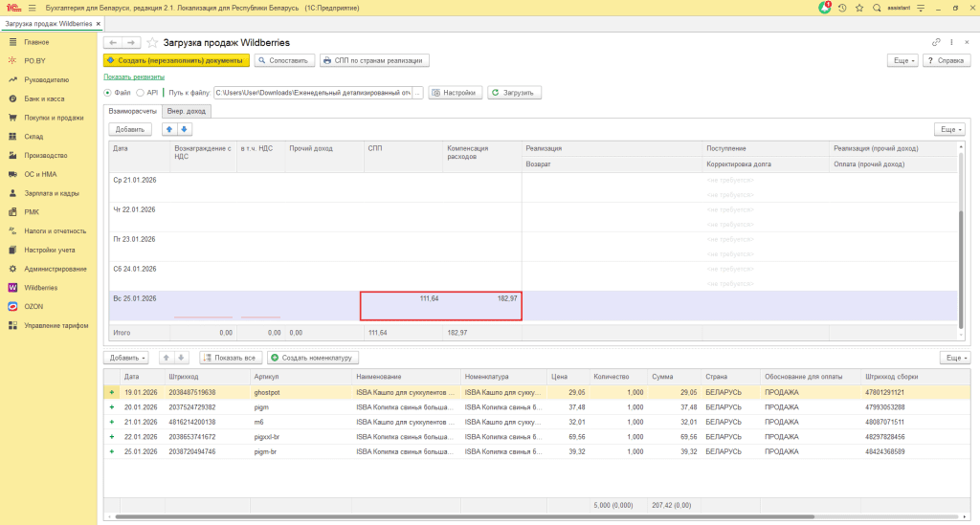Select the row with артикул ghostpot
The image size is (980, 525).
coord(537,393)
